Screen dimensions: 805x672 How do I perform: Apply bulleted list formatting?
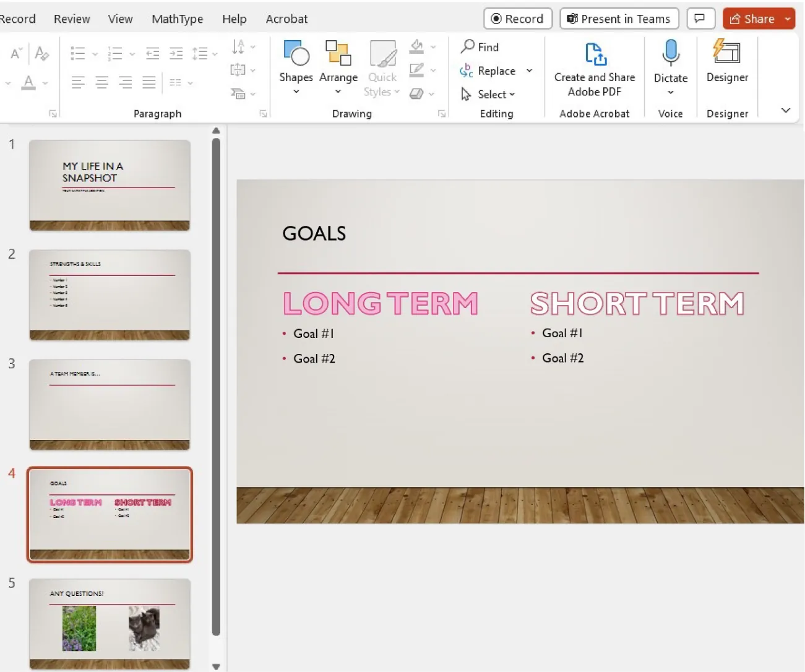click(x=79, y=53)
